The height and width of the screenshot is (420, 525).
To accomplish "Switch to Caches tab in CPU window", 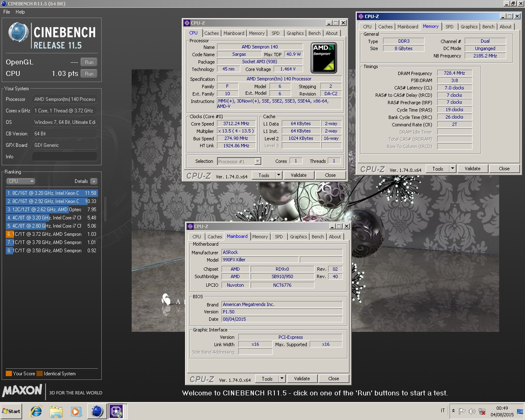I will point(212,33).
